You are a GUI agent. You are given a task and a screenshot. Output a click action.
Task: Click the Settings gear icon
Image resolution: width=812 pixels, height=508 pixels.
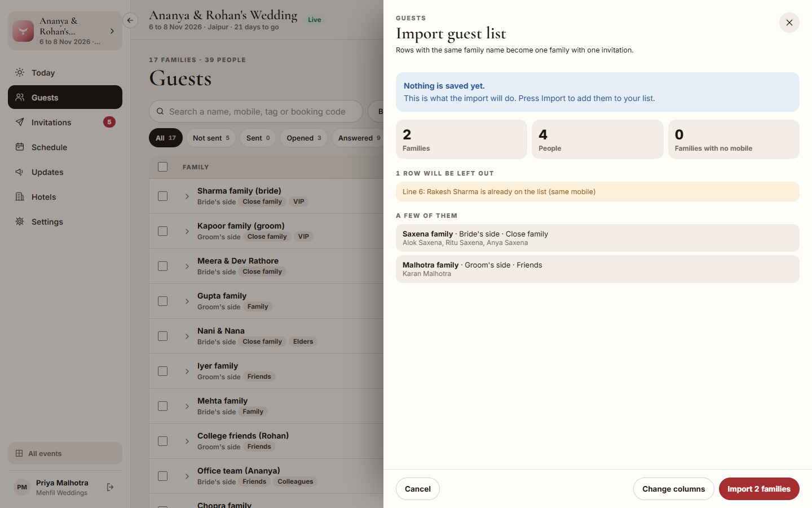tap(20, 221)
